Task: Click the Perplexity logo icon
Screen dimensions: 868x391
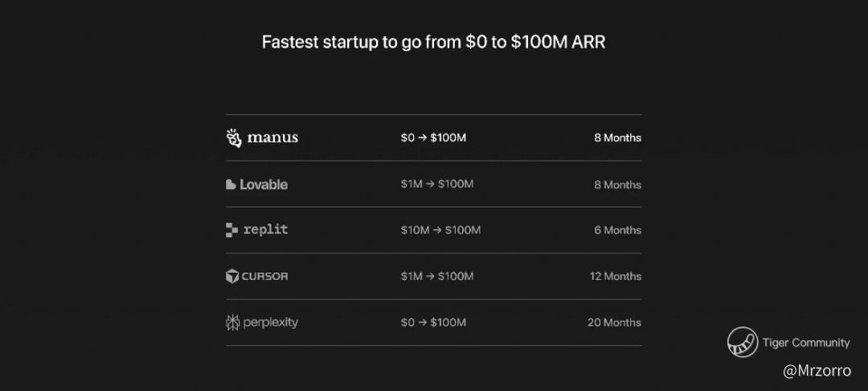Action: click(x=232, y=323)
